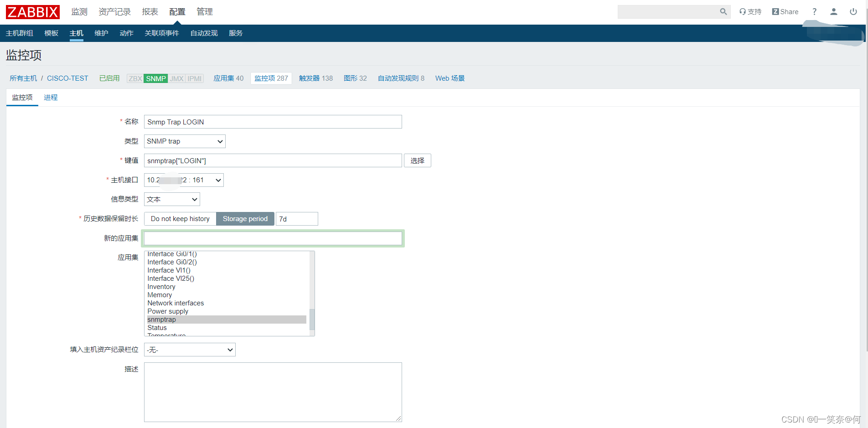The image size is (868, 428).
Task: Click the 选择 key button
Action: pyautogui.click(x=418, y=160)
